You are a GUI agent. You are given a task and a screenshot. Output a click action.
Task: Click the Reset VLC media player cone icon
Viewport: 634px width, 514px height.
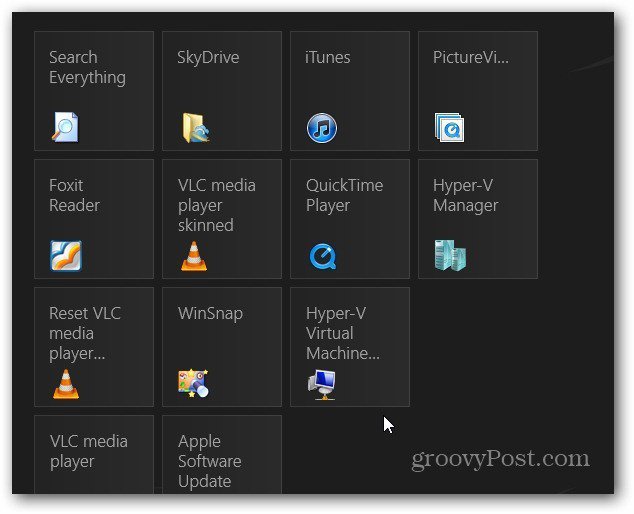pyautogui.click(x=66, y=384)
